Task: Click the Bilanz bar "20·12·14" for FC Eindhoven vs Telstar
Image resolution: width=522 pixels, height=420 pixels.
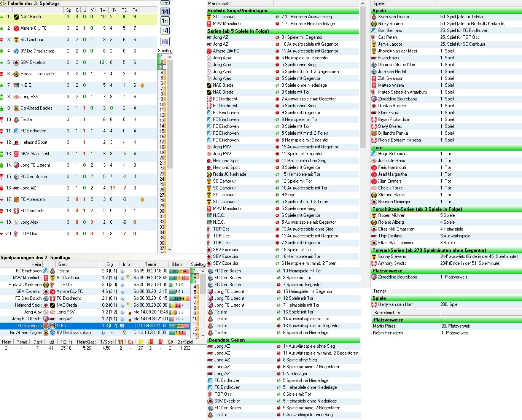Action: [x=180, y=271]
